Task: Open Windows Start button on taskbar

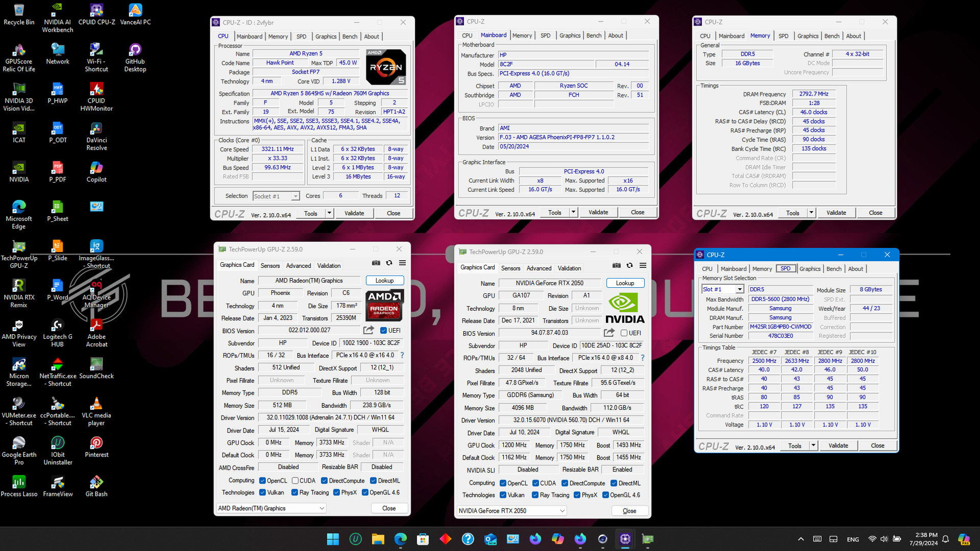Action: coord(333,539)
